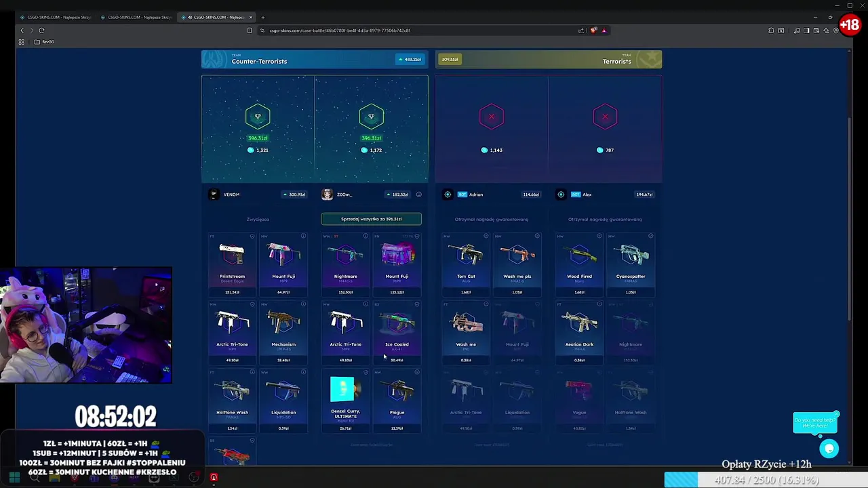Click the check icon on Tom Cat card
Image resolution: width=868 pixels, height=488 pixels.
coord(486,237)
